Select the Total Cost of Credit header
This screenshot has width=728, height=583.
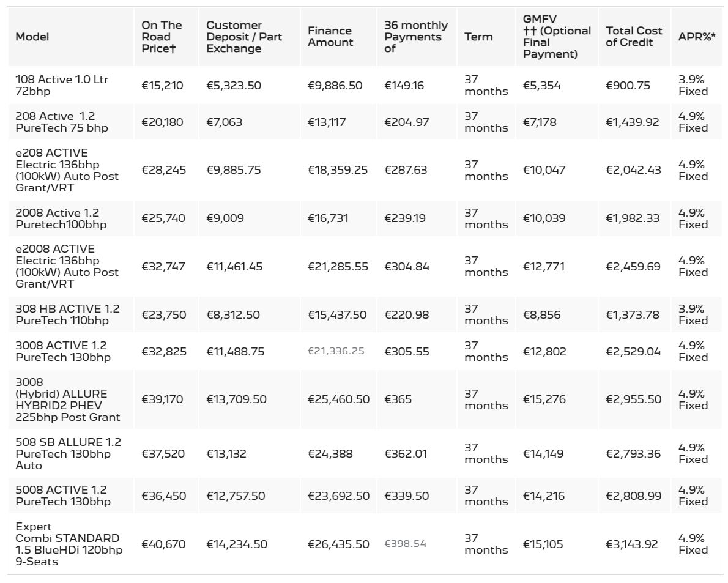pos(634,37)
